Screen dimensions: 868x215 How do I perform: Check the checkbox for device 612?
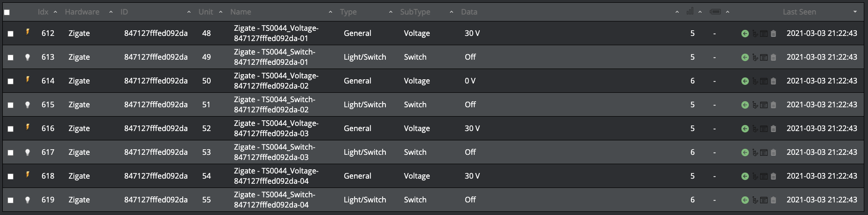click(10, 34)
